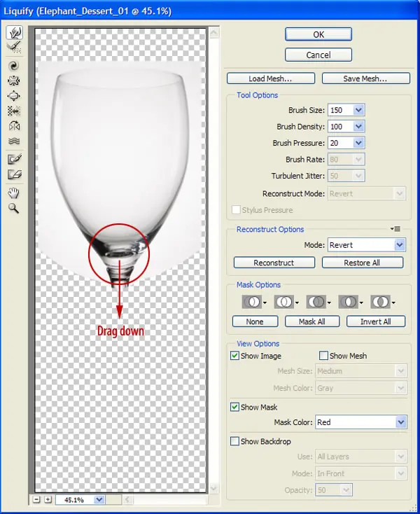
Task: Open the Reconstruct Options flyout menu
Action: click(x=395, y=229)
